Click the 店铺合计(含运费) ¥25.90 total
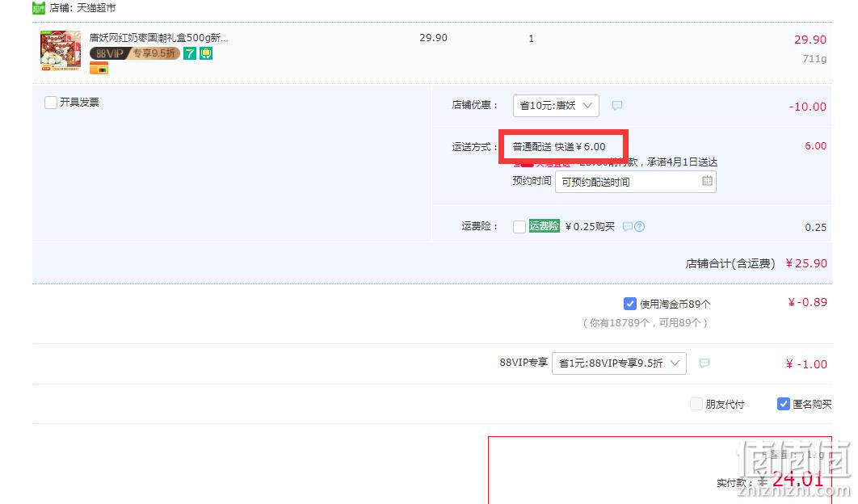Viewport: 858px width, 504px height. (x=756, y=264)
